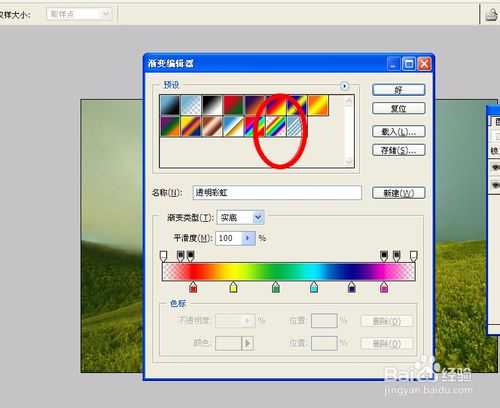Click the 好 (OK) button
Image resolution: width=500 pixels, height=408 pixels.
(x=399, y=90)
